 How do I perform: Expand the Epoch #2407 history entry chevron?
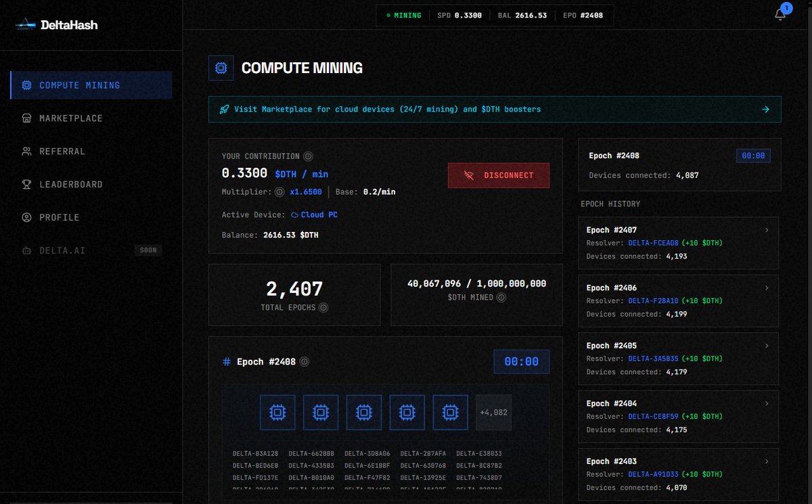coord(767,230)
